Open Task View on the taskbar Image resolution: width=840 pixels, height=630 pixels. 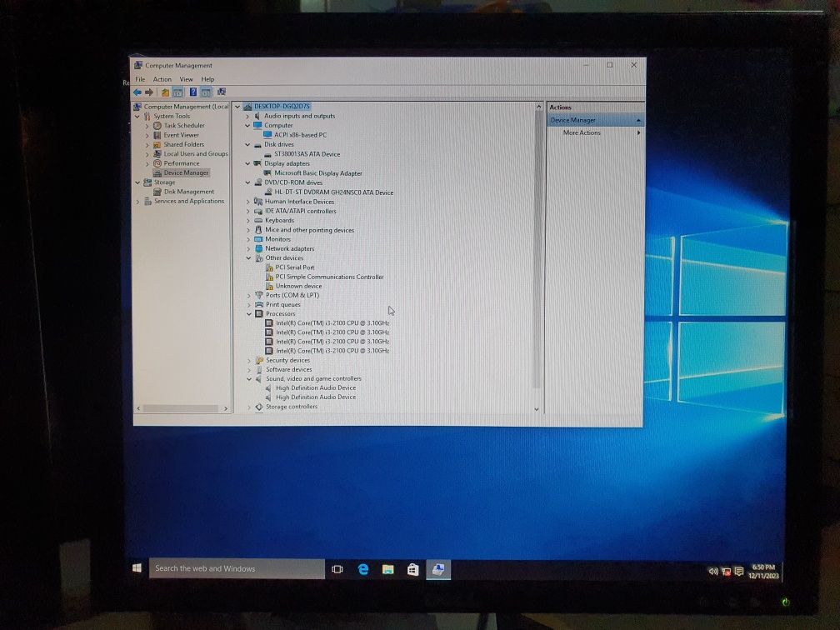point(337,569)
